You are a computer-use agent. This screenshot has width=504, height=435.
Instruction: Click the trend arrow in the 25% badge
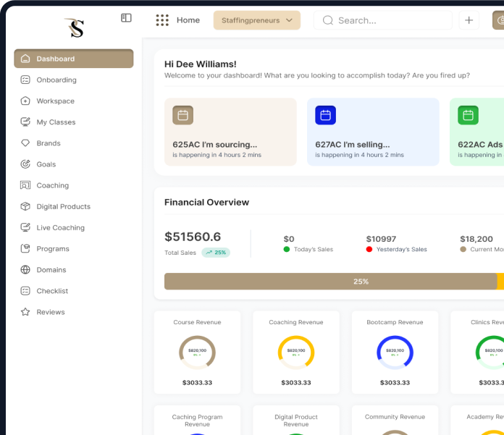[209, 253]
